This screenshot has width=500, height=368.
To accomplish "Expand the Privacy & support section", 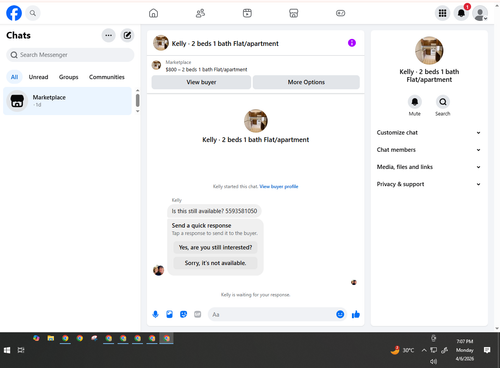I will (x=429, y=184).
